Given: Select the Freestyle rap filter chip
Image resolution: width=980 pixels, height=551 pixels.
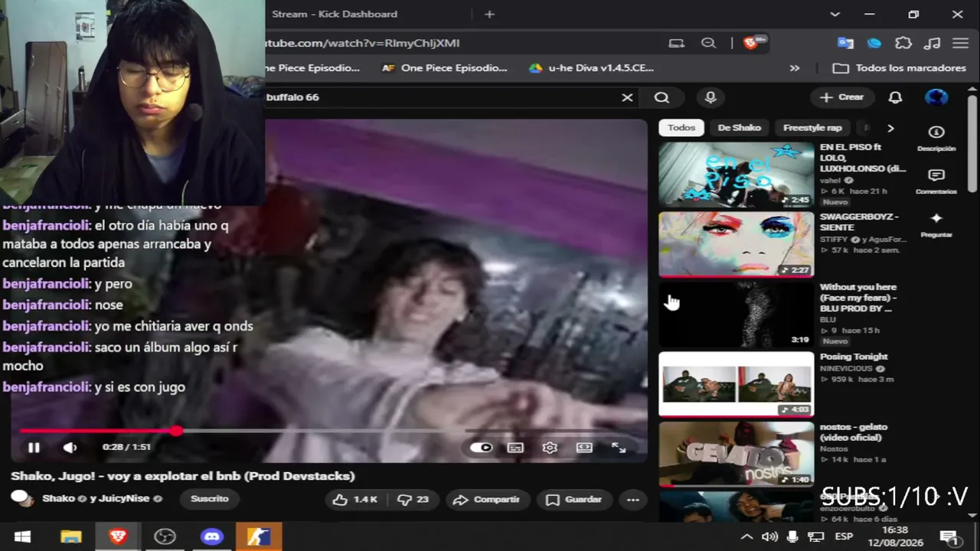Looking at the screenshot, I should pyautogui.click(x=812, y=128).
